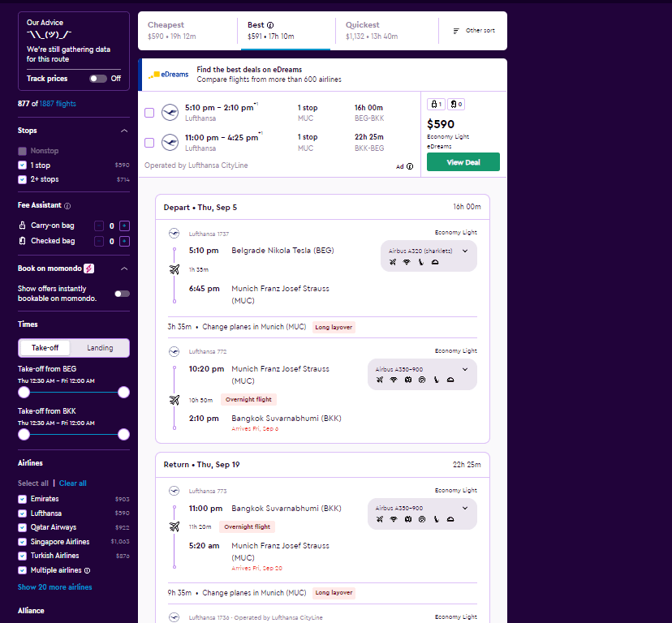The width and height of the screenshot is (672, 623).
Task: Click the Fee Assistant info icon
Action: coord(67,206)
